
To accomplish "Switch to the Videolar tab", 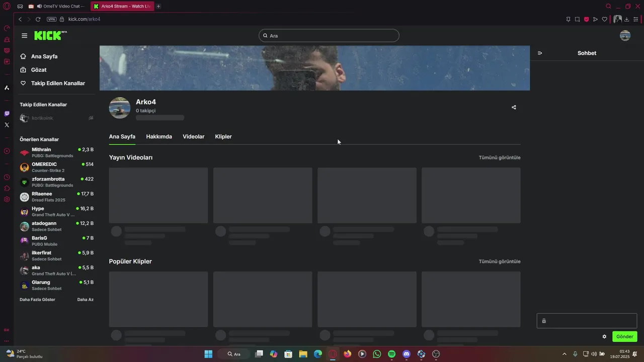I will tap(194, 137).
